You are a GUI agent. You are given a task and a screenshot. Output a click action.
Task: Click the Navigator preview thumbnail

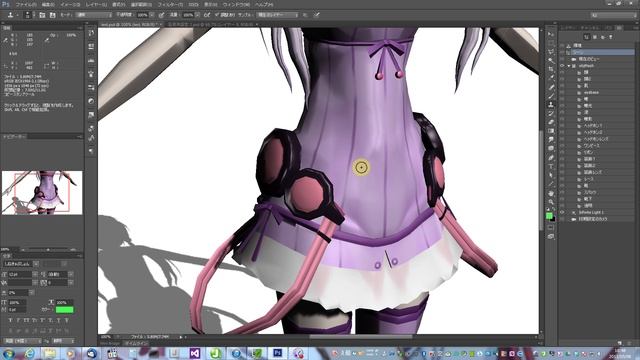coord(42,193)
